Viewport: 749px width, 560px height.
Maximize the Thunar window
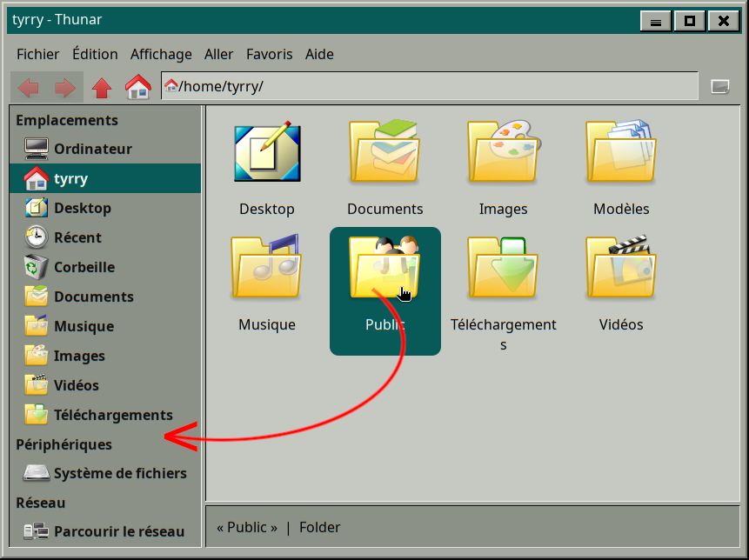[x=689, y=21]
